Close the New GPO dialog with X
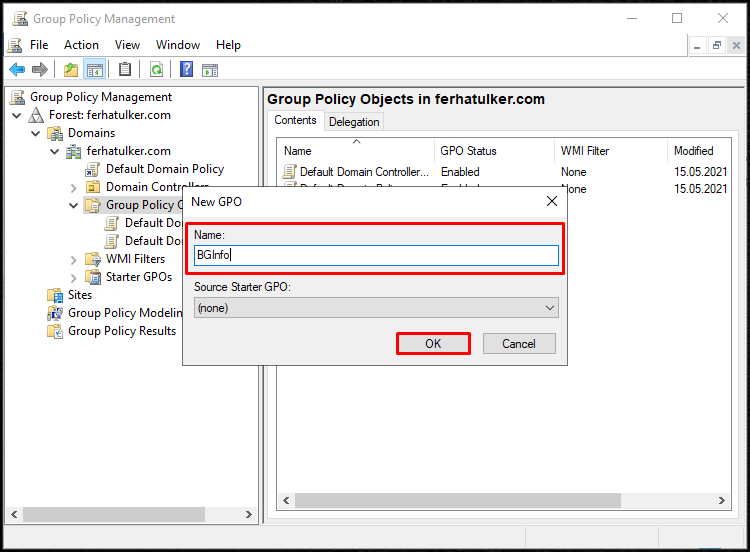Screen dimensions: 750x552 [551, 201]
